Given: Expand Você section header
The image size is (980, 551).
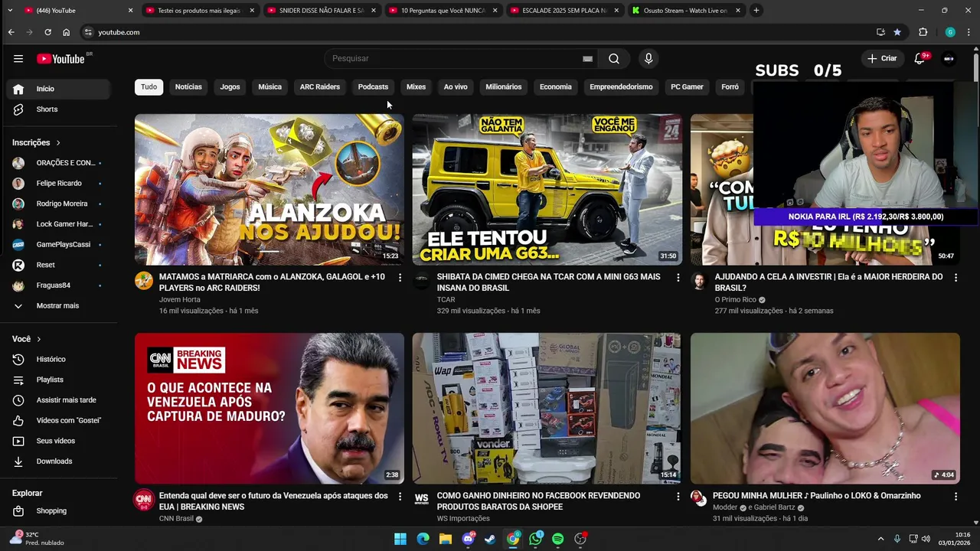Looking at the screenshot, I should click(27, 339).
